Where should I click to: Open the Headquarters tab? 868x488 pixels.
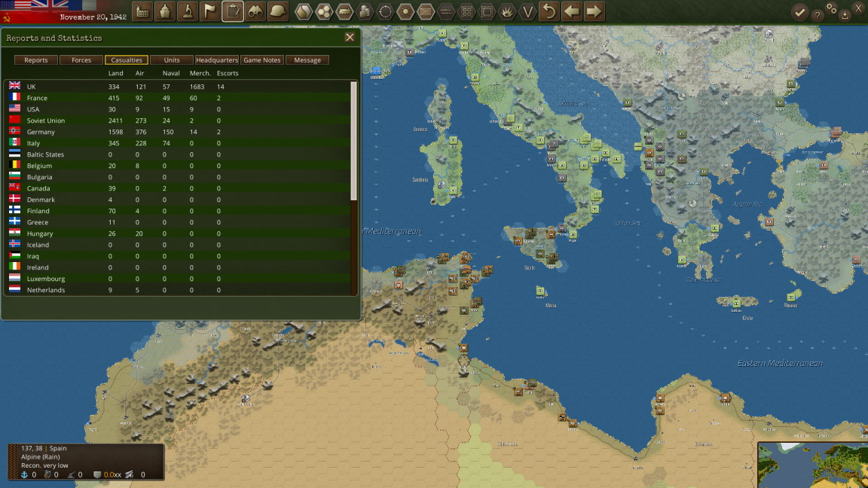[x=217, y=59]
